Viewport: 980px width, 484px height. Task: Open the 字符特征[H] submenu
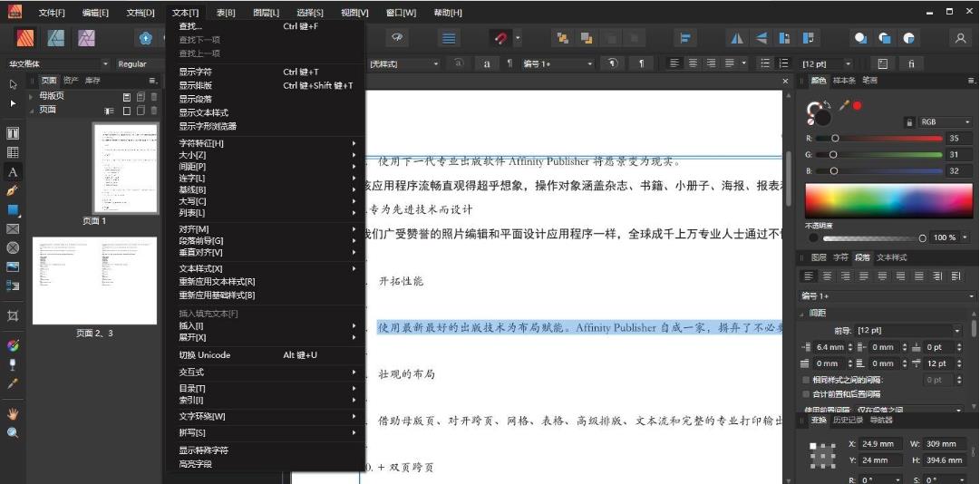pos(201,143)
